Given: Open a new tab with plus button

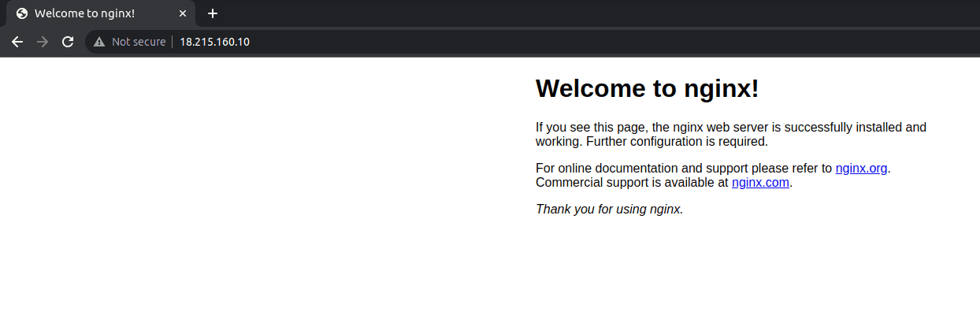Looking at the screenshot, I should pyautogui.click(x=212, y=13).
